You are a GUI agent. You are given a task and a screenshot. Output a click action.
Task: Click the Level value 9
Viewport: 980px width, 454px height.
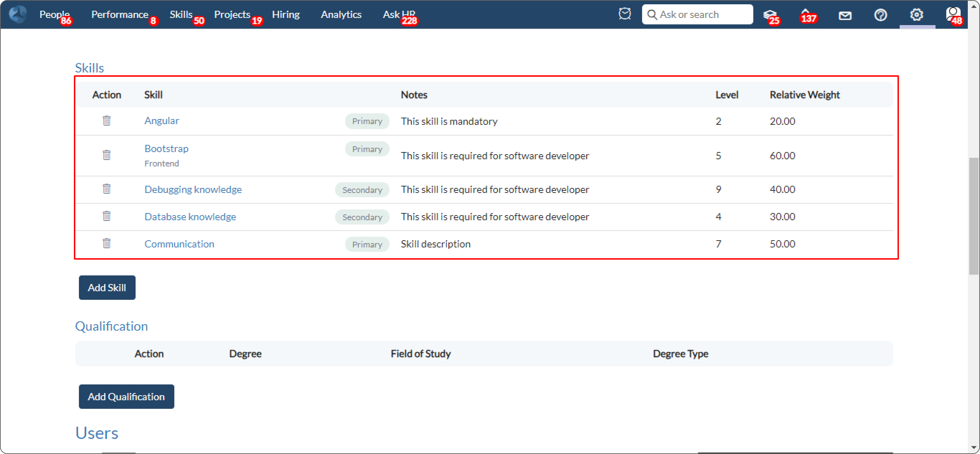(718, 189)
